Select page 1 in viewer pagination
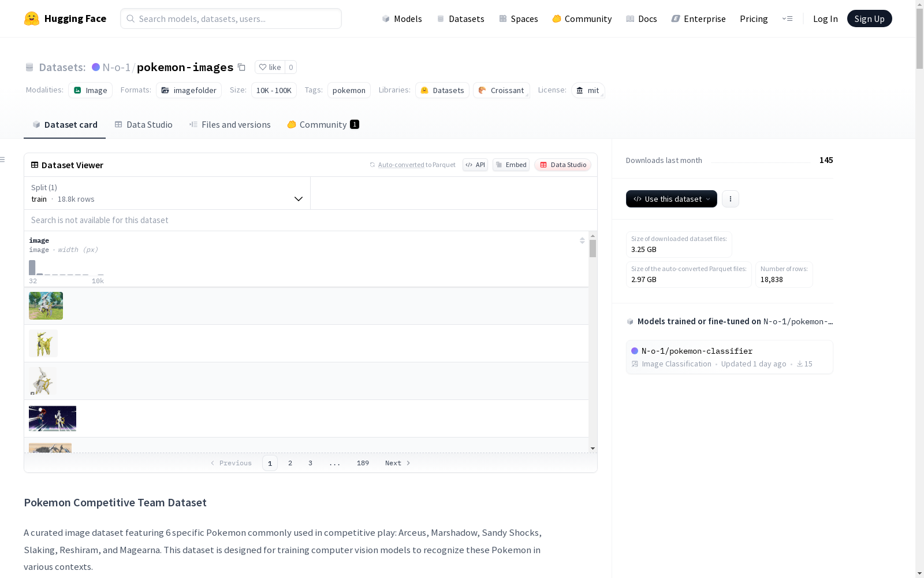Viewport: 924px width, 578px height. 270,463
